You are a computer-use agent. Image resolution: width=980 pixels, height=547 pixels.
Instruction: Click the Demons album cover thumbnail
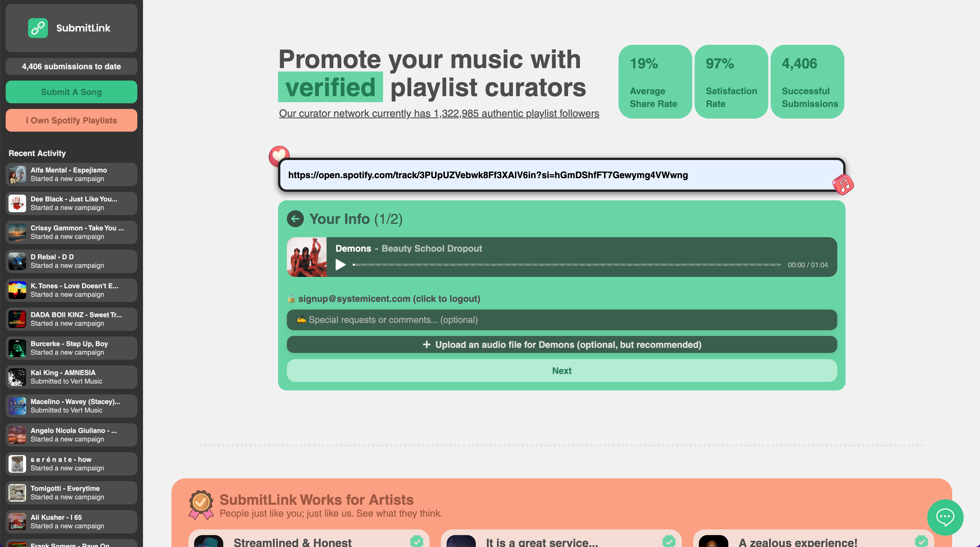(x=307, y=257)
